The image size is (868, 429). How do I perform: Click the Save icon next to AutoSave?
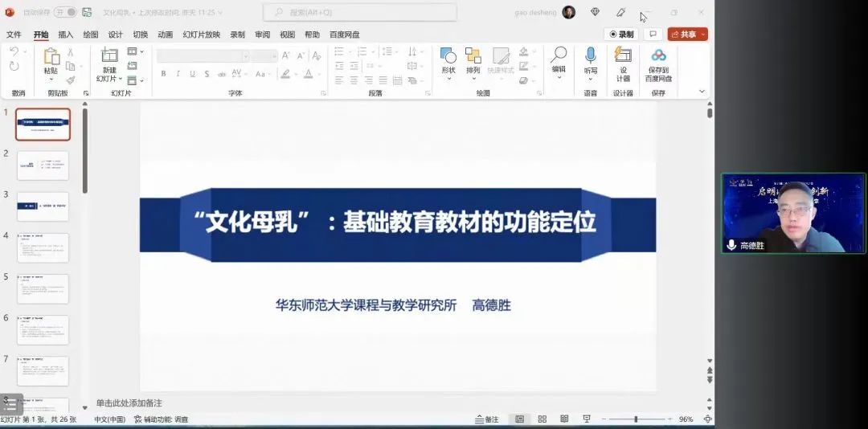87,12
